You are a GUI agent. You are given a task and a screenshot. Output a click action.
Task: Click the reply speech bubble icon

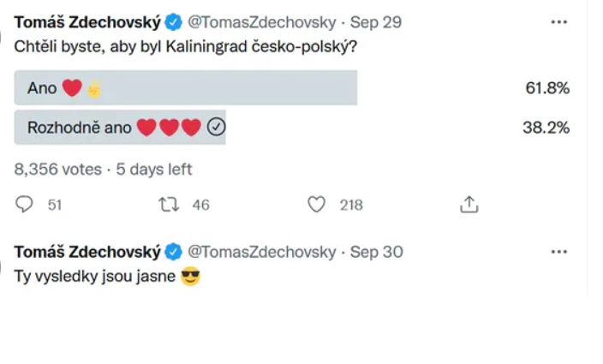pos(25,205)
